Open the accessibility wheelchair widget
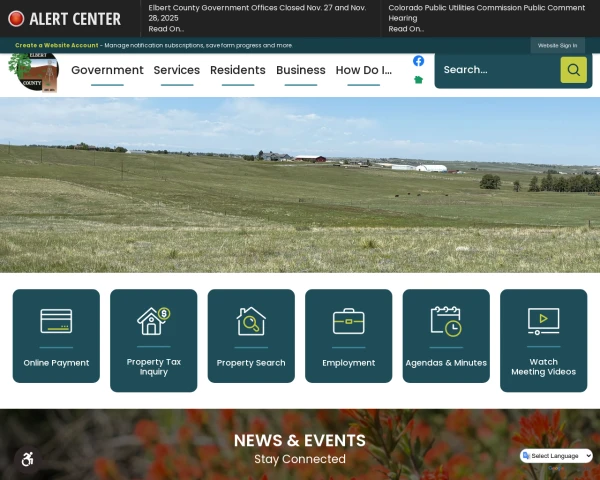Viewport: 600px width, 480px height. [x=27, y=459]
